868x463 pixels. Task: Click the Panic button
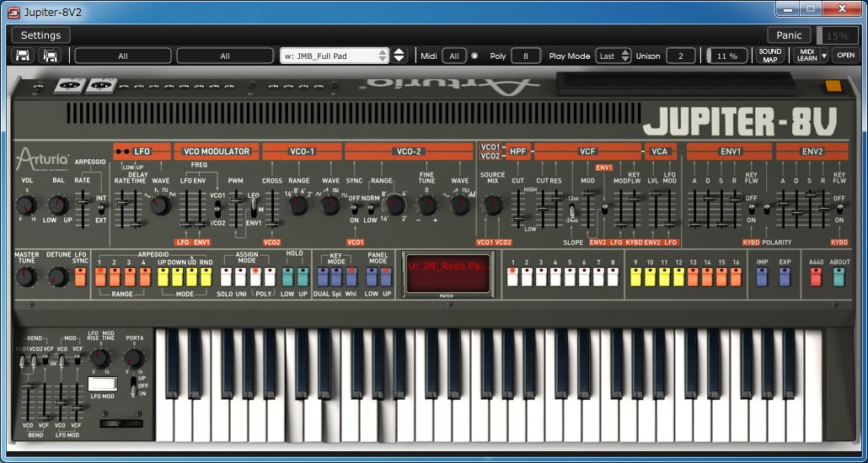[789, 35]
